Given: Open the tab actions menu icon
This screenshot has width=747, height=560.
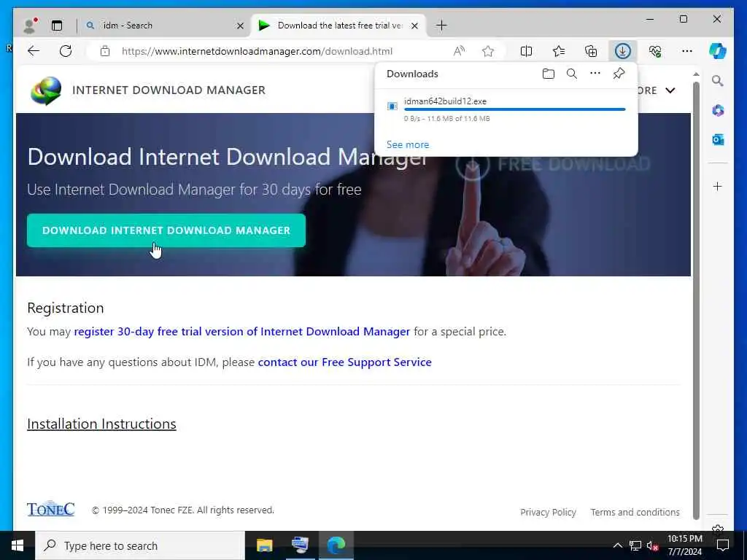Looking at the screenshot, I should coord(57,26).
